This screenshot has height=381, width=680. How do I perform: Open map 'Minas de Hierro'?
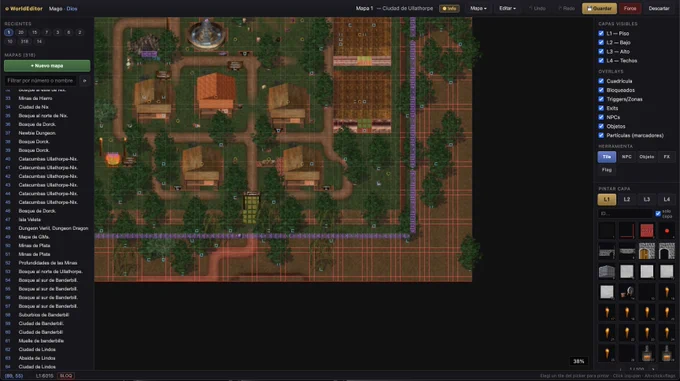coord(47,98)
